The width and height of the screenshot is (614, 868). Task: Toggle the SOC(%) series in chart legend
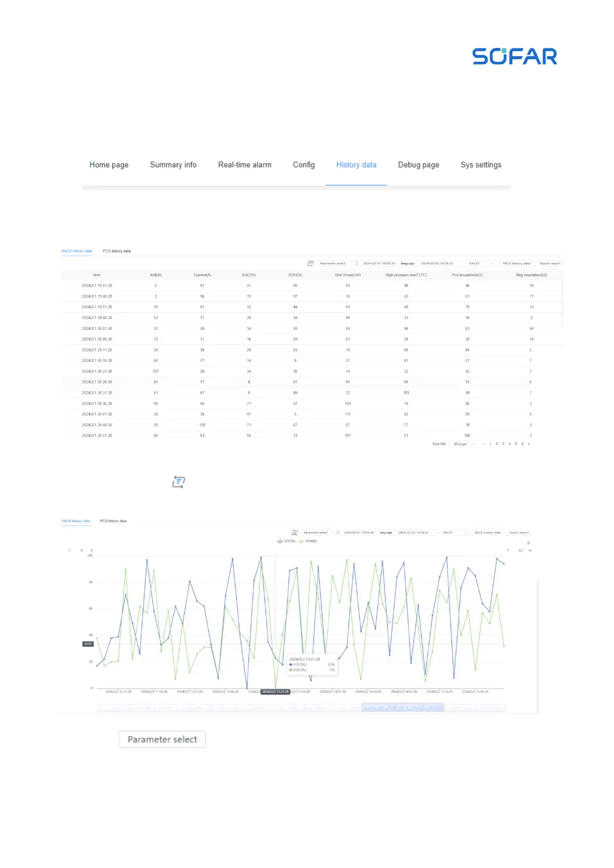pos(287,541)
